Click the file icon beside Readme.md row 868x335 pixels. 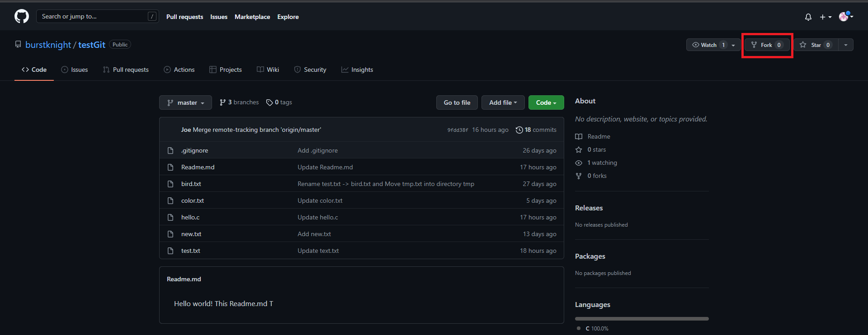click(x=170, y=167)
